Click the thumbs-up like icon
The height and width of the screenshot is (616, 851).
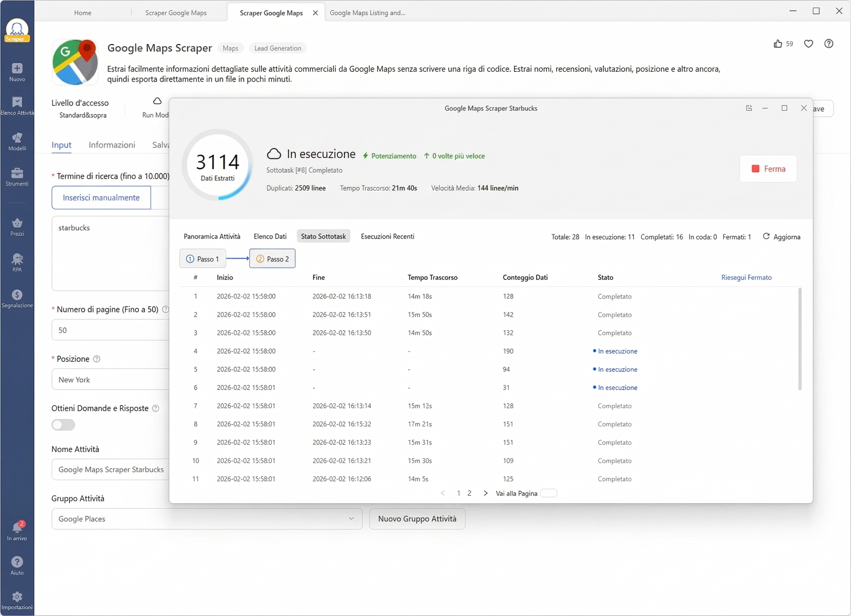[778, 44]
